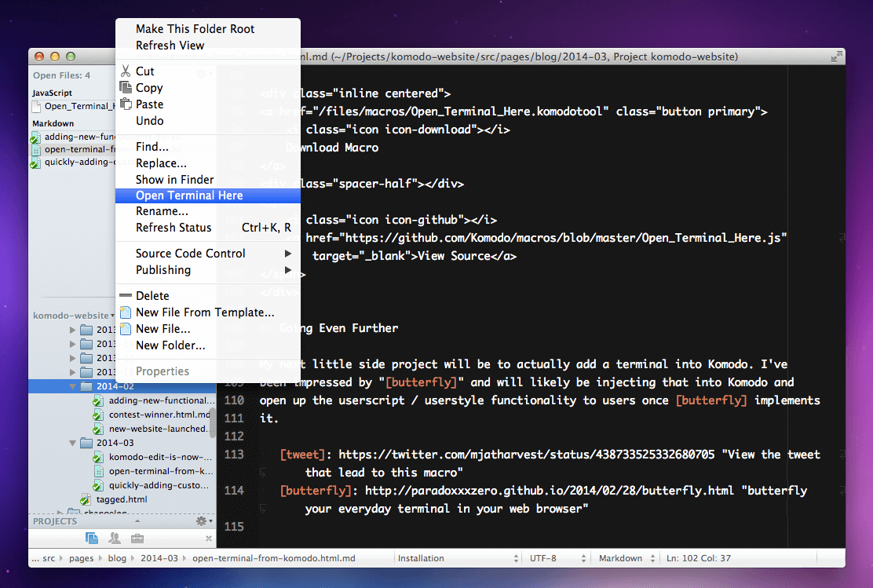Open the Projects gear menu
This screenshot has width=873, height=588.
[x=204, y=521]
